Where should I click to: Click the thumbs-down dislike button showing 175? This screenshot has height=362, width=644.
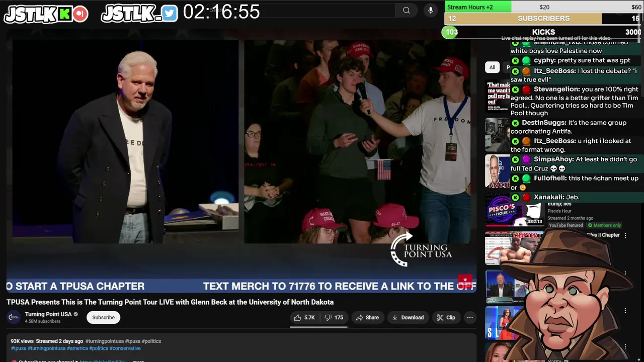[x=334, y=317]
